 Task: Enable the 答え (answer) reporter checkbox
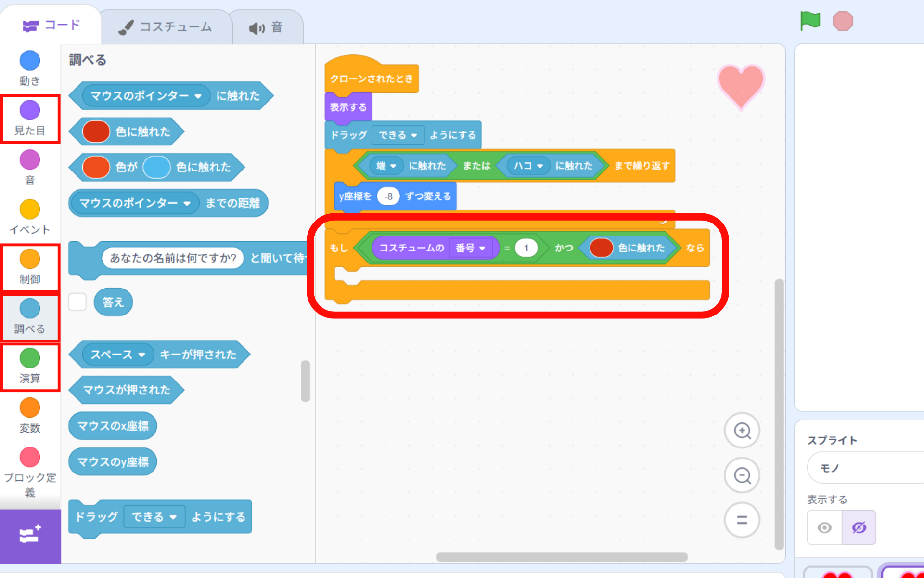click(77, 302)
